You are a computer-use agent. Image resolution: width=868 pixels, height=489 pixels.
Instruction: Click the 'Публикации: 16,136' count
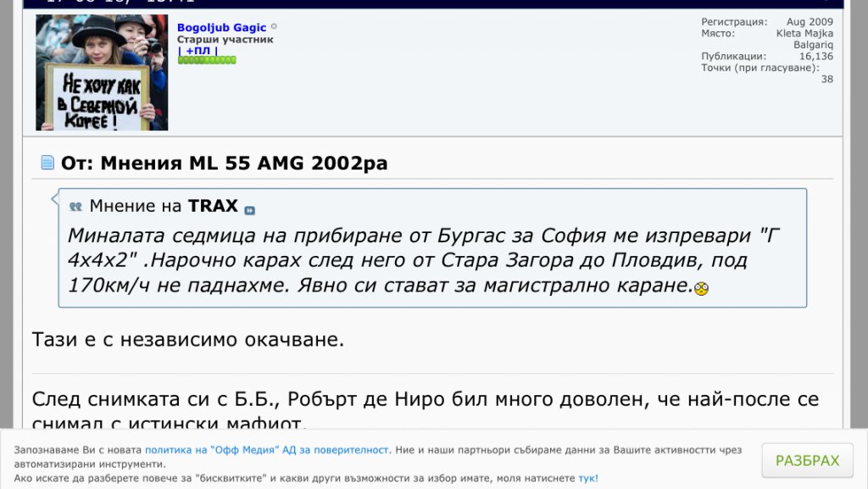tap(767, 57)
